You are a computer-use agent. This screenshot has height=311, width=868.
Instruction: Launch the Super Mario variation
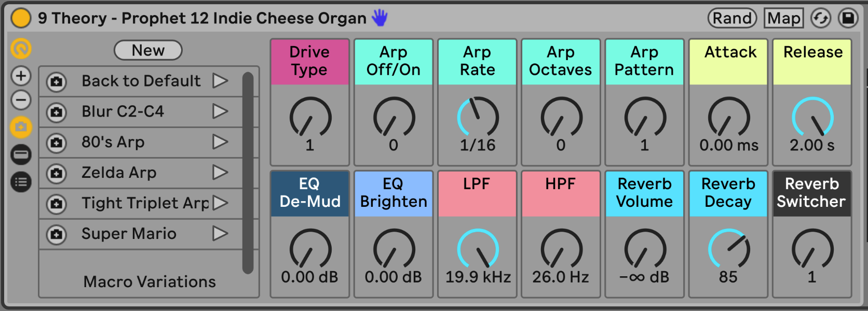(220, 234)
